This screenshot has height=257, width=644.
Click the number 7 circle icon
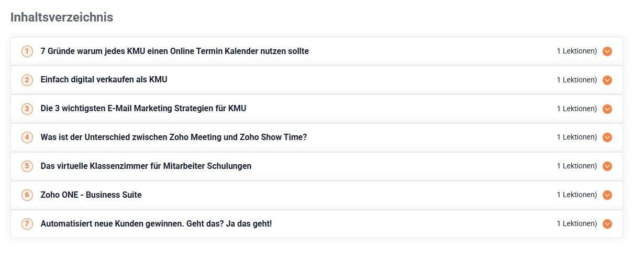coord(27,224)
